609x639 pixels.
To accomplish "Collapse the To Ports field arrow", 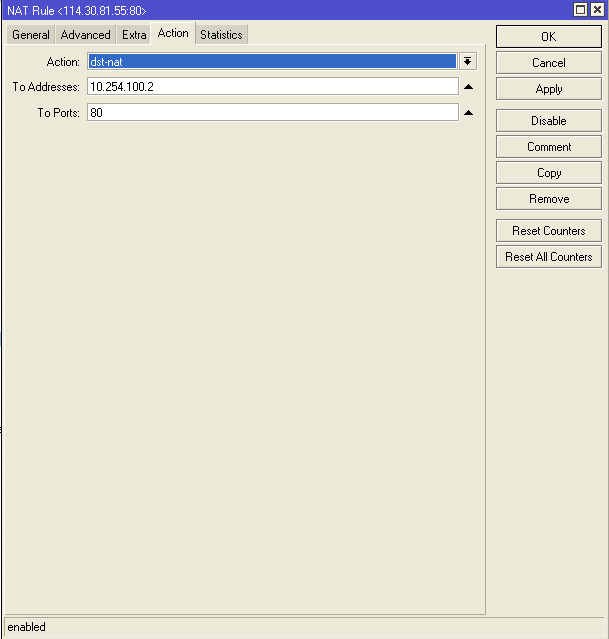I will click(468, 113).
